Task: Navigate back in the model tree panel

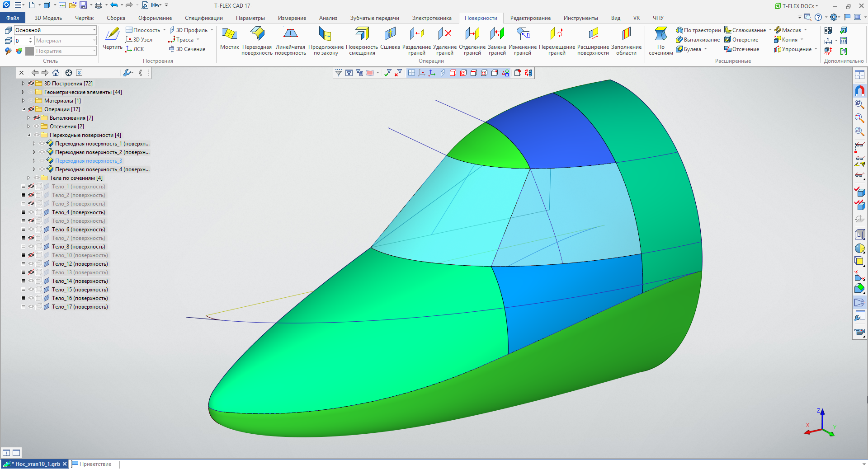Action: (x=35, y=73)
